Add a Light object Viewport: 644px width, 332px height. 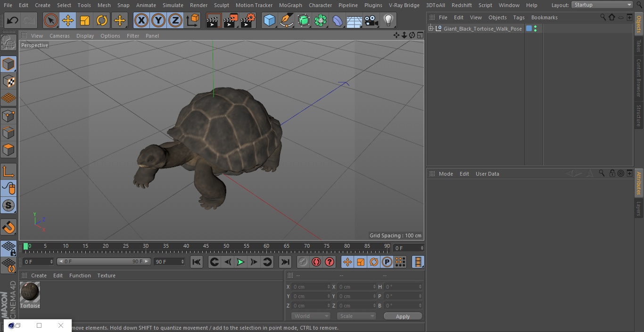coord(388,20)
